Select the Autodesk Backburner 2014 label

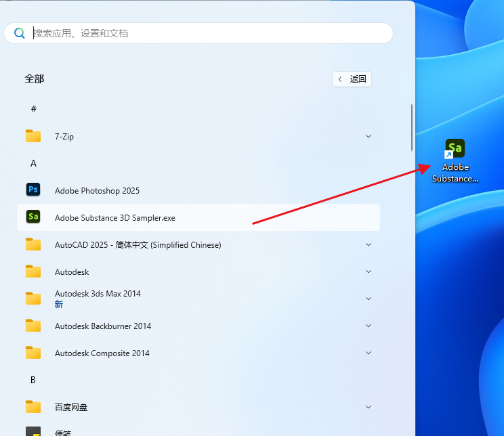click(103, 326)
